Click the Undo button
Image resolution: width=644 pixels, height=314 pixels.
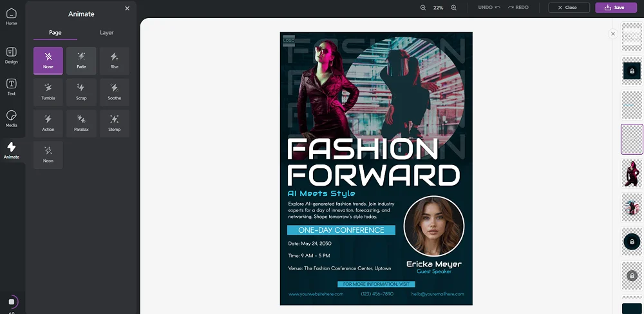click(x=489, y=8)
